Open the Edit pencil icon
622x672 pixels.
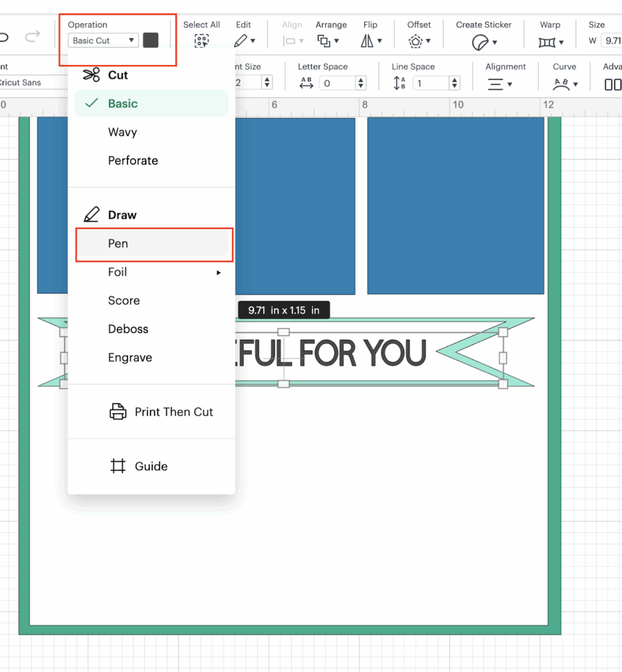tap(240, 41)
